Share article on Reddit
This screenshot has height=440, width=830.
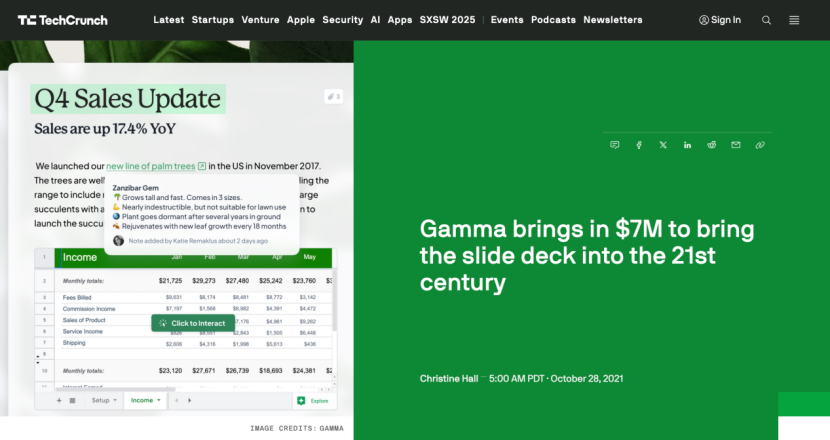[x=711, y=145]
